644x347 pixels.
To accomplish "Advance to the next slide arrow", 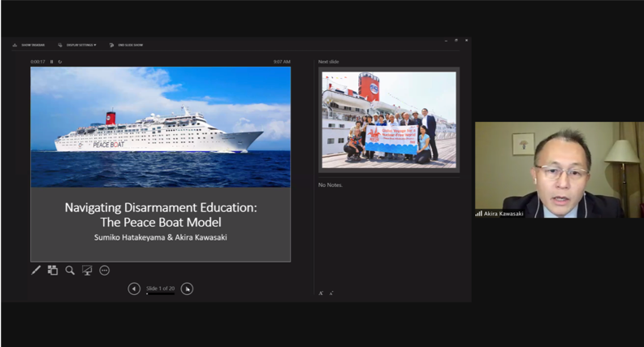I will [187, 288].
